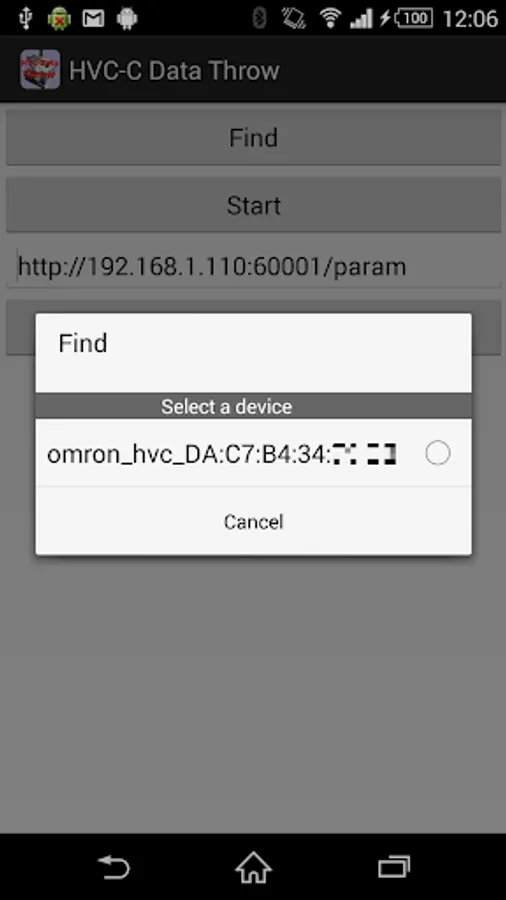Image resolution: width=506 pixels, height=900 pixels.
Task: Tap the screen rotation status icon
Action: point(294,18)
